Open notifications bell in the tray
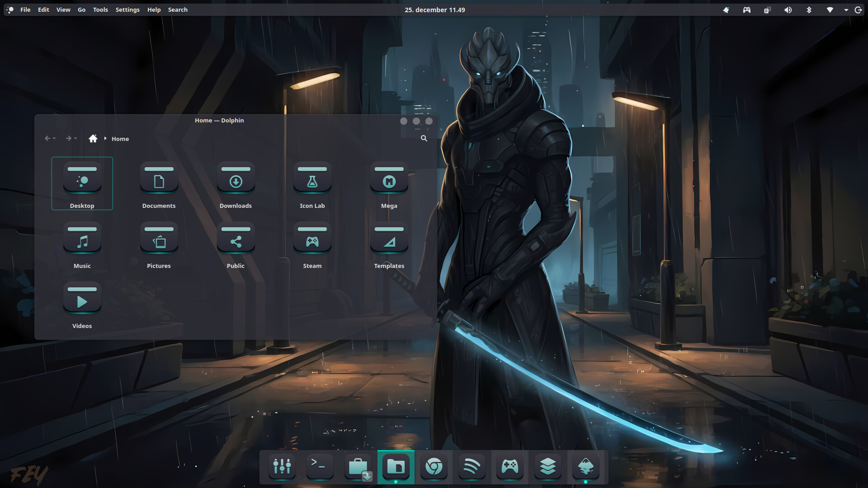 [x=726, y=10]
